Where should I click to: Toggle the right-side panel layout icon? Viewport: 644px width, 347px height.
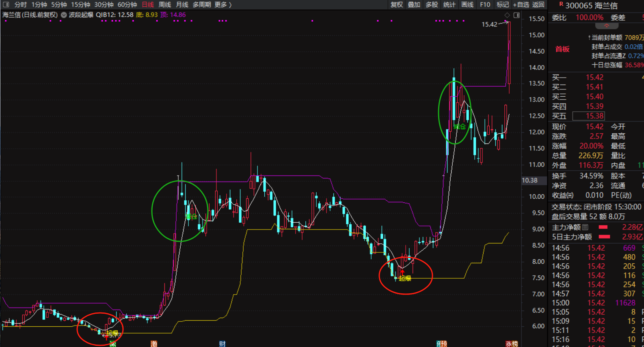(x=516, y=15)
